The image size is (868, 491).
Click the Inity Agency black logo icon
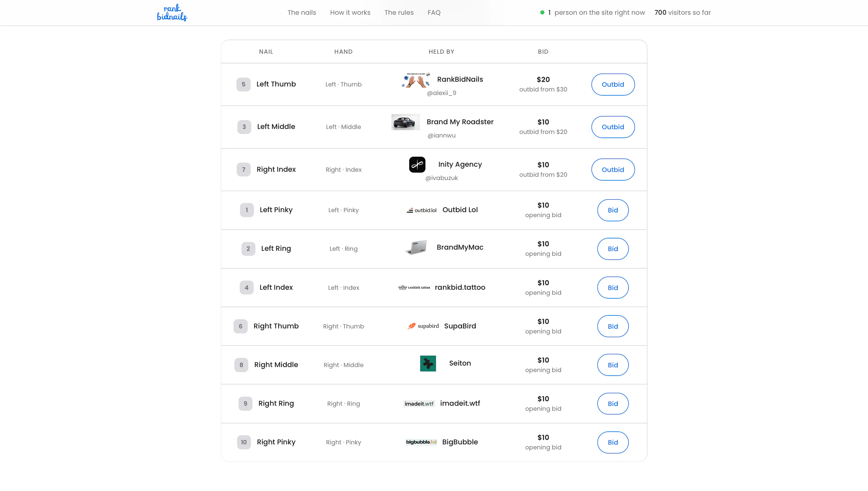click(417, 165)
